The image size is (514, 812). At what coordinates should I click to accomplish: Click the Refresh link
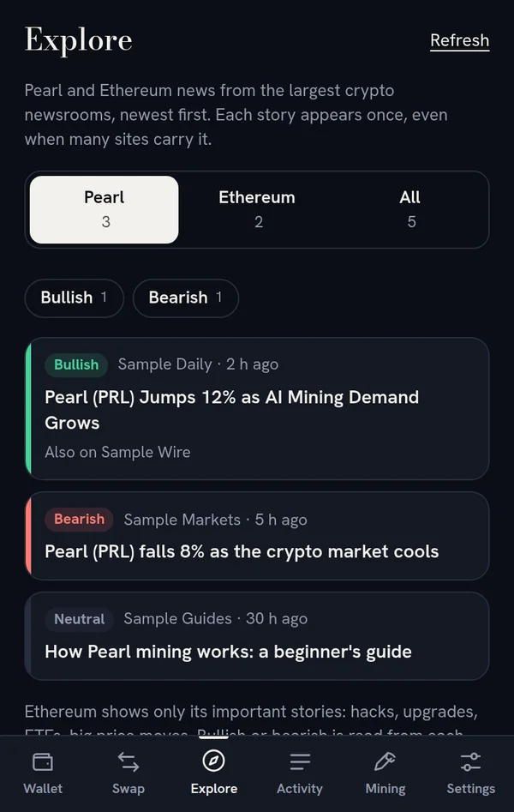coord(460,40)
